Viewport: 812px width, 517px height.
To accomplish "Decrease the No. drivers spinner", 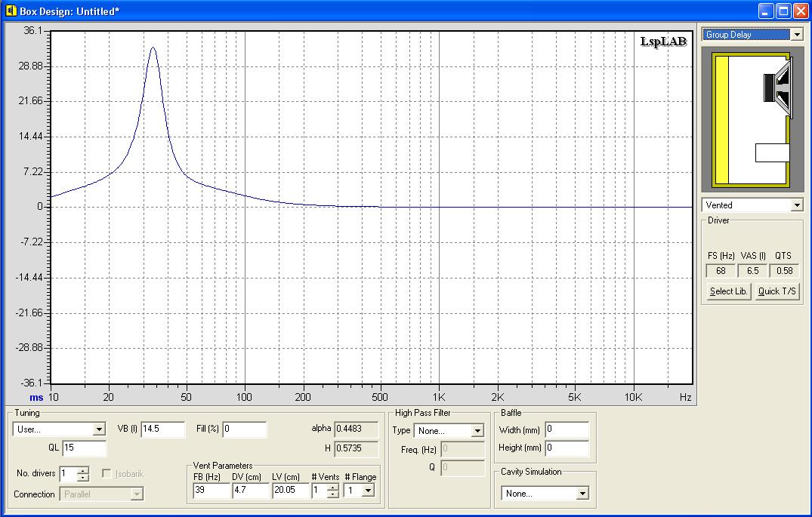I will (83, 477).
